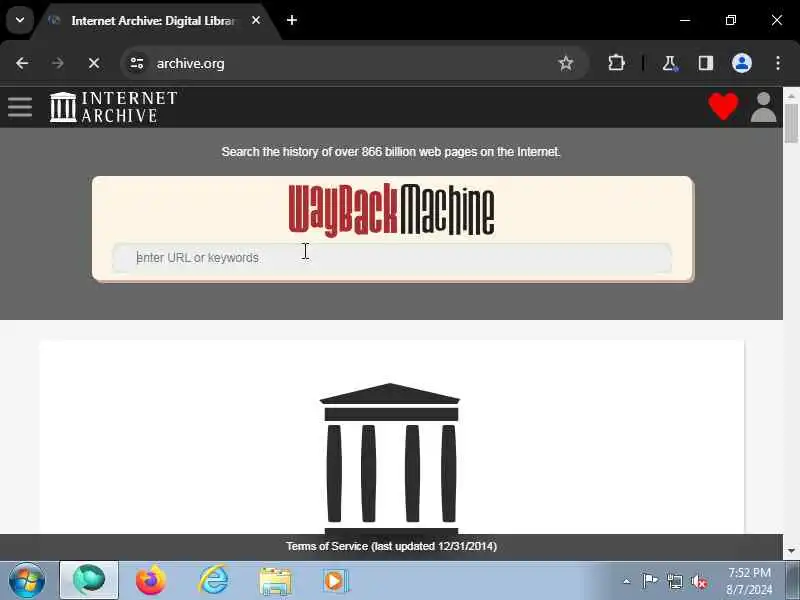800x600 pixels.
Task: Restore down the browser window
Action: coord(731,20)
